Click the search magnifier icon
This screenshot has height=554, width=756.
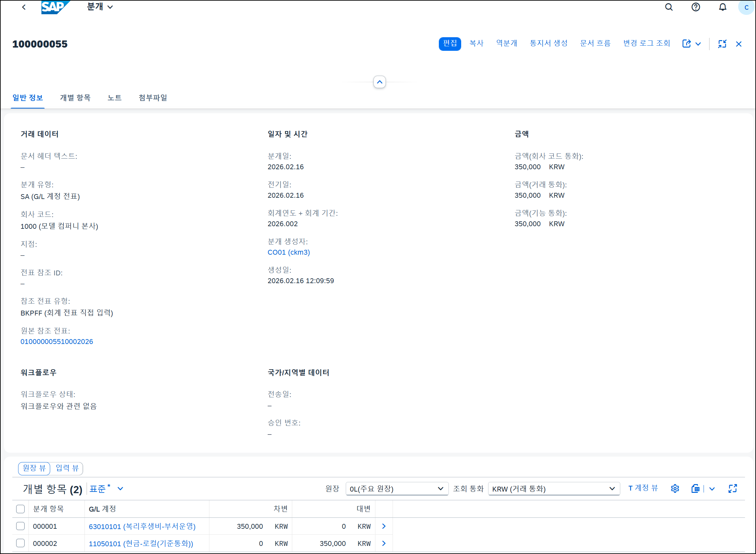click(669, 7)
